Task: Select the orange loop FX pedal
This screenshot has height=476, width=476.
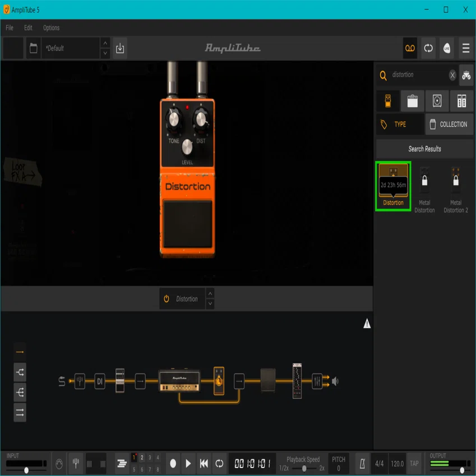Action: click(219, 381)
